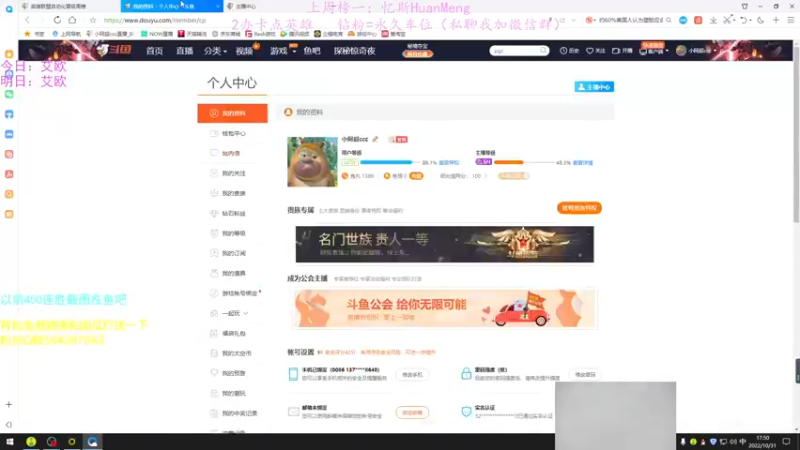Open 站内信 in the sidebar
Screen dimensions: 800x450
point(232,153)
